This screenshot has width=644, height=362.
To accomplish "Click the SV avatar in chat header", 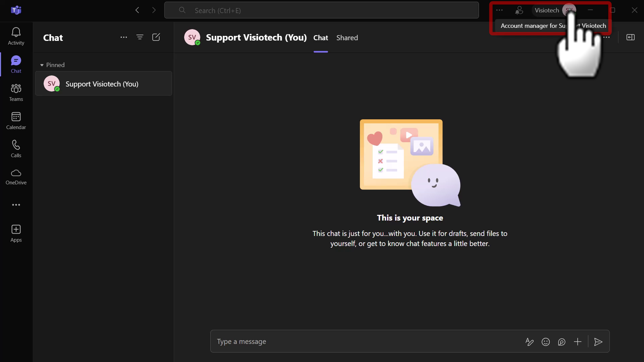I will (192, 37).
